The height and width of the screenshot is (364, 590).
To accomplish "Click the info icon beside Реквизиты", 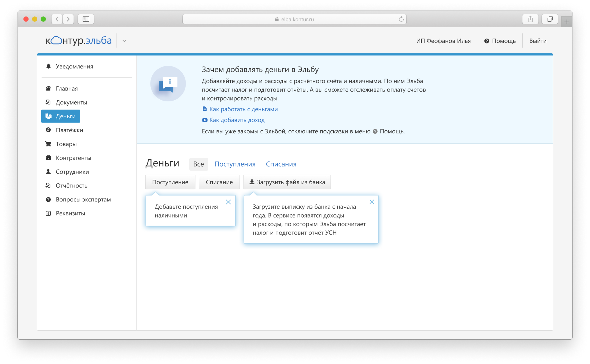I will tap(48, 214).
